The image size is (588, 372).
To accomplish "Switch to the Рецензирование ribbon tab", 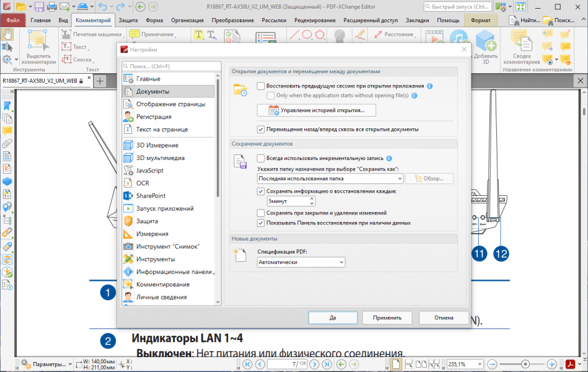I will [x=315, y=20].
